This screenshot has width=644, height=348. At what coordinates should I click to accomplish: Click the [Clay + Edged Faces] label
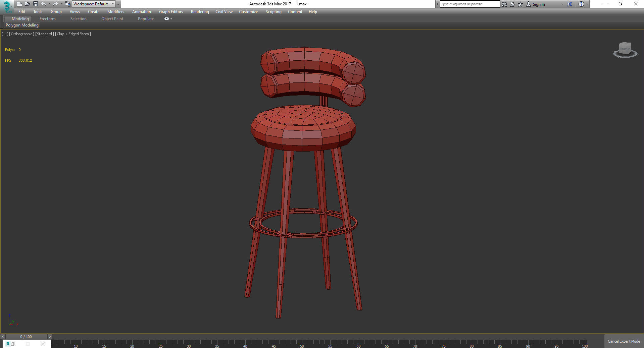click(73, 34)
